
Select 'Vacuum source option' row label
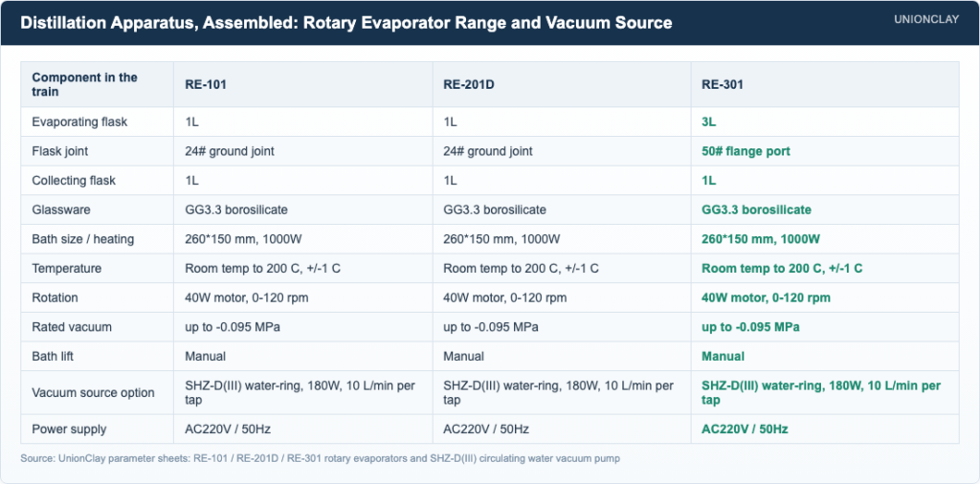[93, 393]
